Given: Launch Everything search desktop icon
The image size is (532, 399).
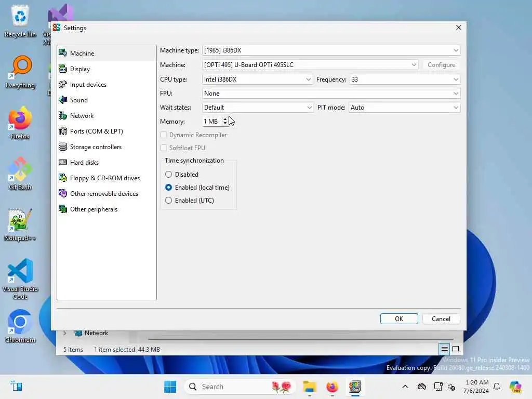Looking at the screenshot, I should pyautogui.click(x=20, y=72).
